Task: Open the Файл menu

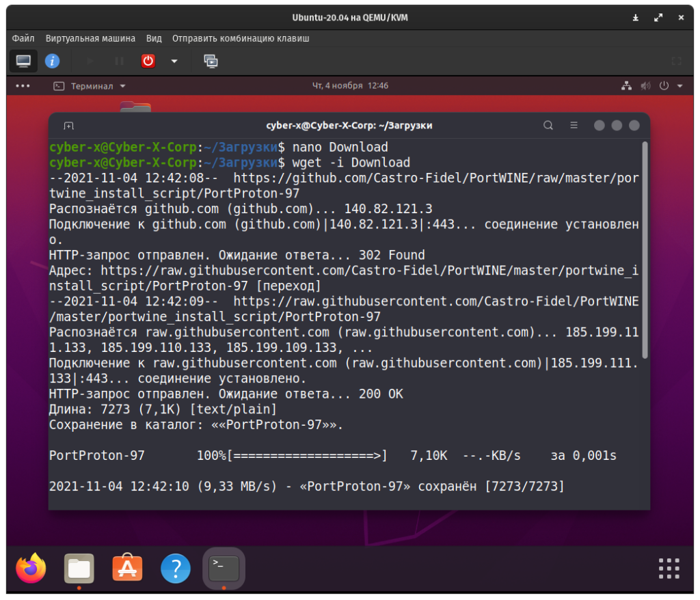Action: tap(23, 38)
